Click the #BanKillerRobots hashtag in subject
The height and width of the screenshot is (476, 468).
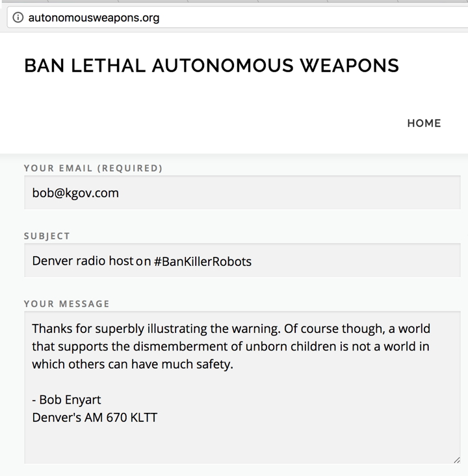[203, 261]
